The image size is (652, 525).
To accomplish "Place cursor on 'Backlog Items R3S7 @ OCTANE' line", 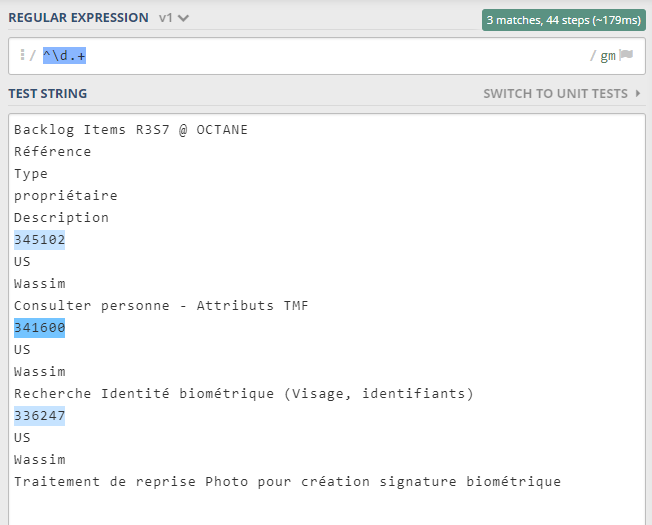I will tap(130, 130).
